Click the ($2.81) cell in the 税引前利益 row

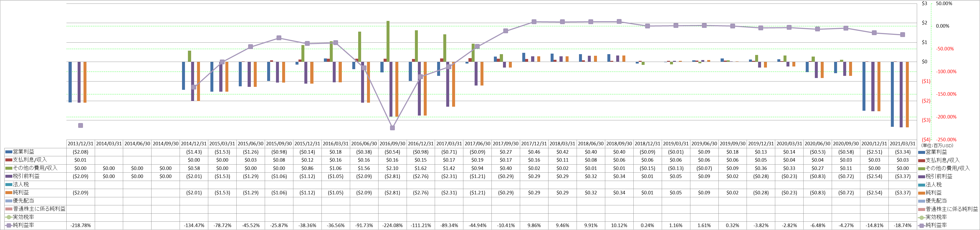(x=392, y=176)
